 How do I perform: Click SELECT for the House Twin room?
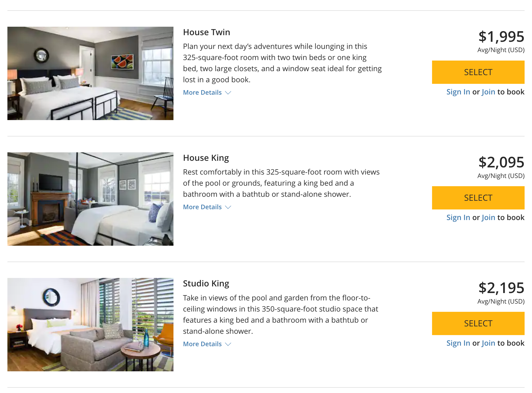tap(478, 72)
